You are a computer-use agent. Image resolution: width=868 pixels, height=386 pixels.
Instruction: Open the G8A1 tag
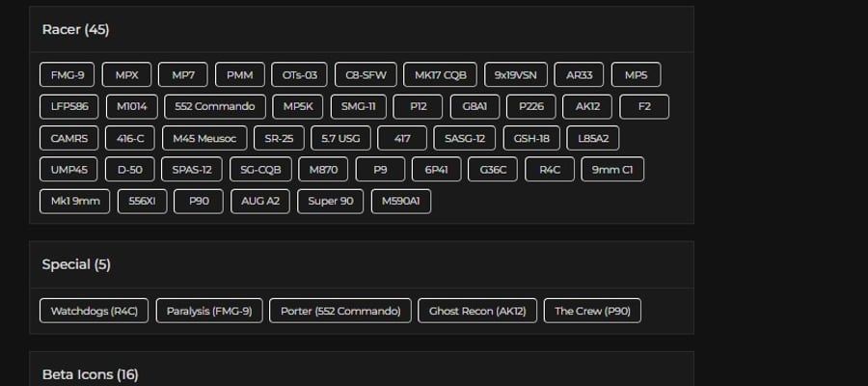coord(475,107)
